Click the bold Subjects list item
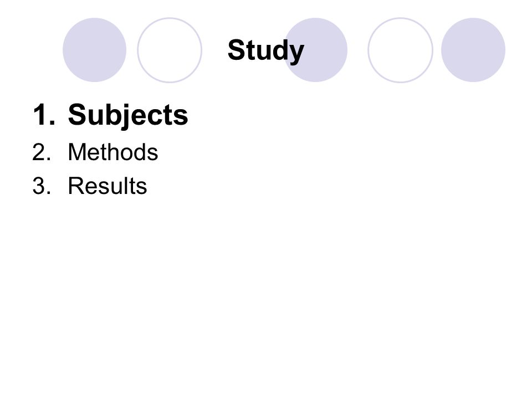532x399 pixels. point(128,115)
